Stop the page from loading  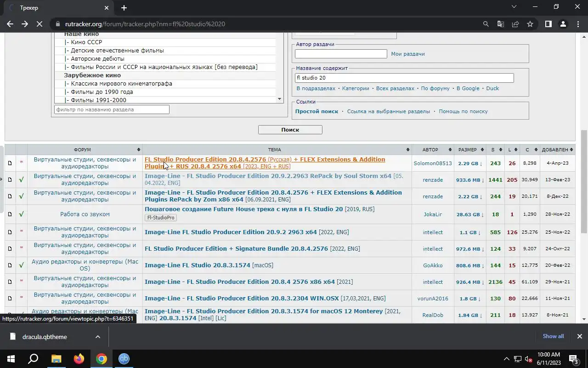(40, 24)
